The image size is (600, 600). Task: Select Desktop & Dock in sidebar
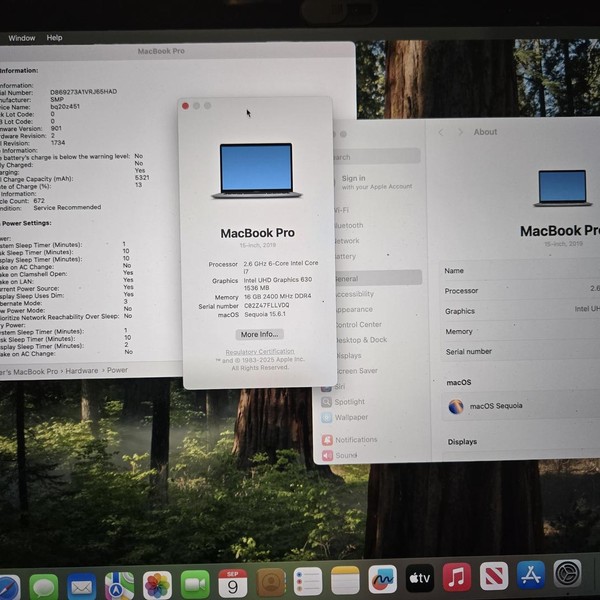point(360,340)
